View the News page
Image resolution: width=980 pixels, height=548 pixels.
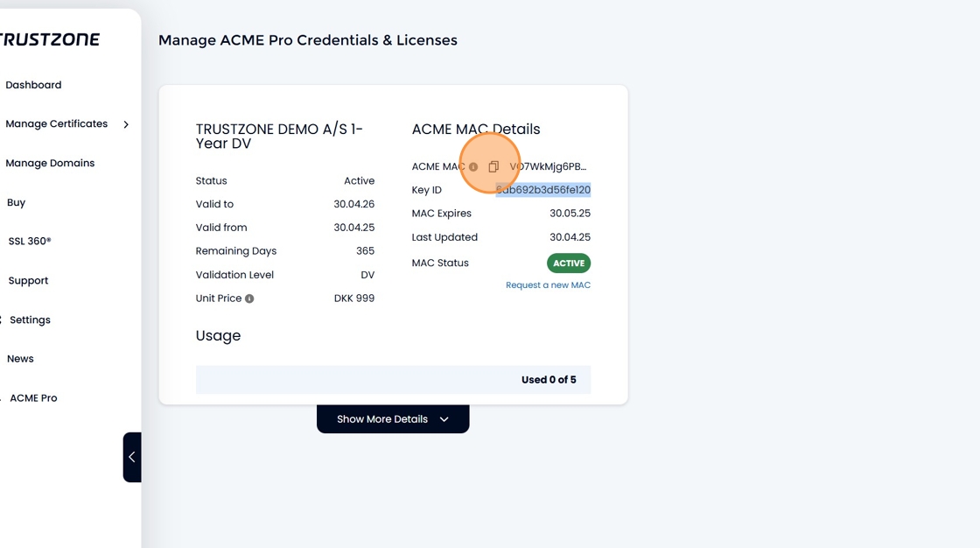[21, 359]
